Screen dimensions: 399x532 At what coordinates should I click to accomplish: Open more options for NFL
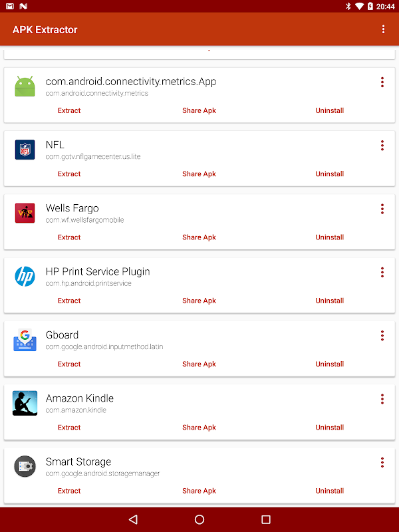(382, 145)
